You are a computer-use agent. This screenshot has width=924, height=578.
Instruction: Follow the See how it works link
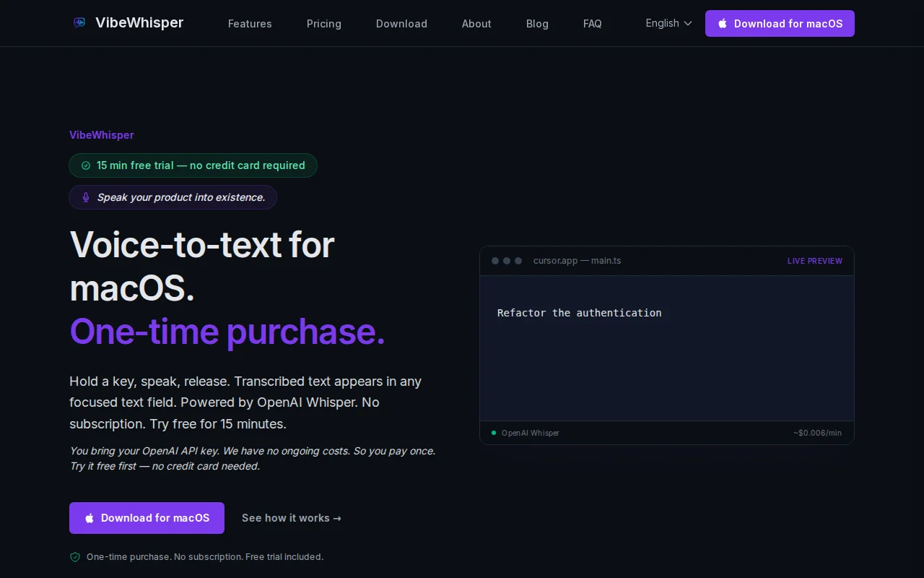click(x=292, y=518)
